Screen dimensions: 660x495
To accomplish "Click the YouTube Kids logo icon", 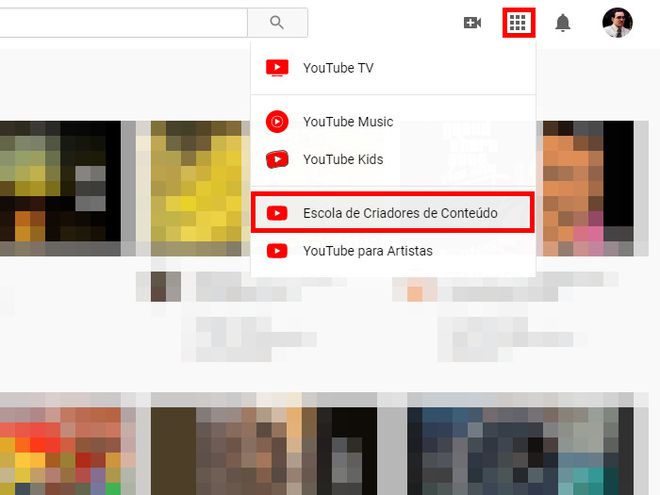I will [x=277, y=160].
